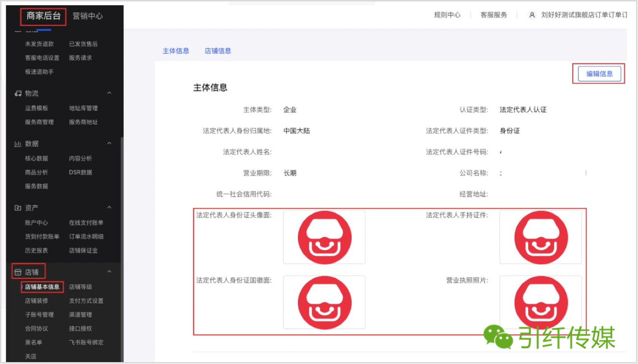Switch to the 店铺信息 tab
Screen dimensions: 638x364
[218, 51]
